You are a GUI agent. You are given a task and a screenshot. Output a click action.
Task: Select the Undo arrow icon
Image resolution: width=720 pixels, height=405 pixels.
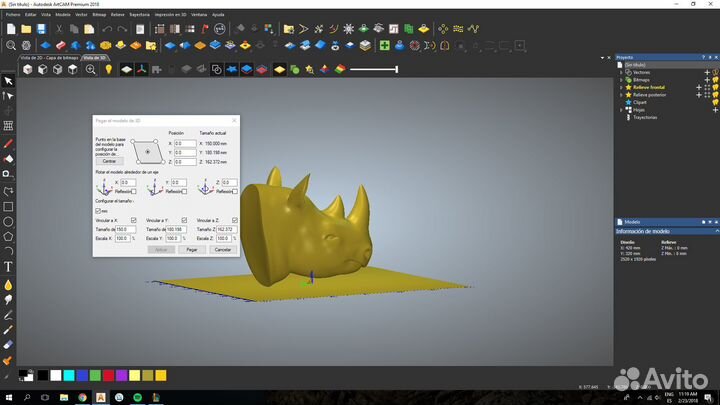107,29
